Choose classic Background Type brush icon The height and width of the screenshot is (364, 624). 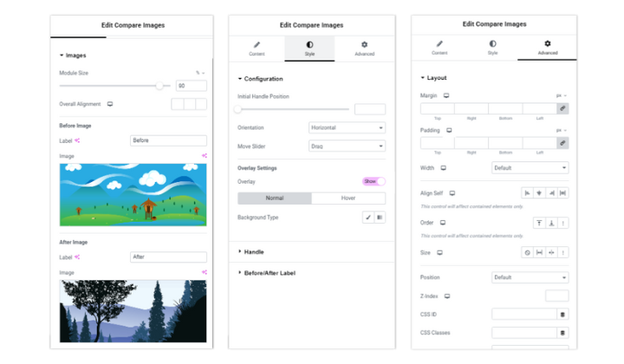tap(368, 218)
